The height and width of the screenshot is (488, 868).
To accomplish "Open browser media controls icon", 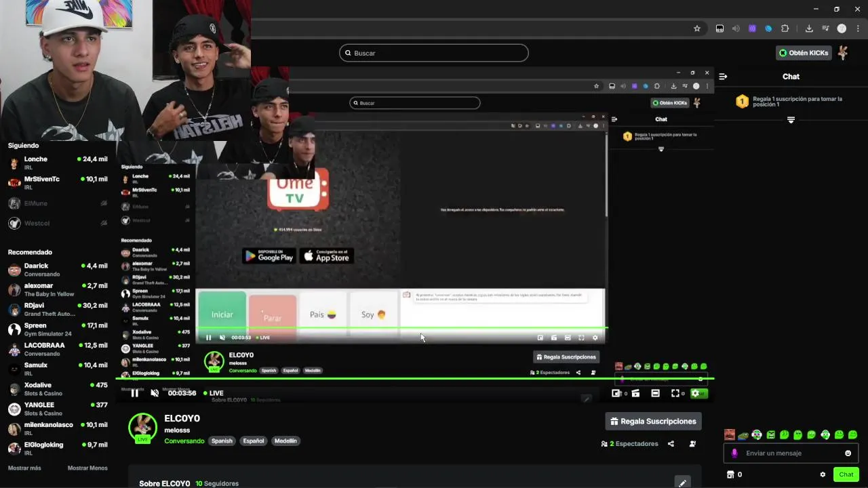I will pyautogui.click(x=825, y=28).
